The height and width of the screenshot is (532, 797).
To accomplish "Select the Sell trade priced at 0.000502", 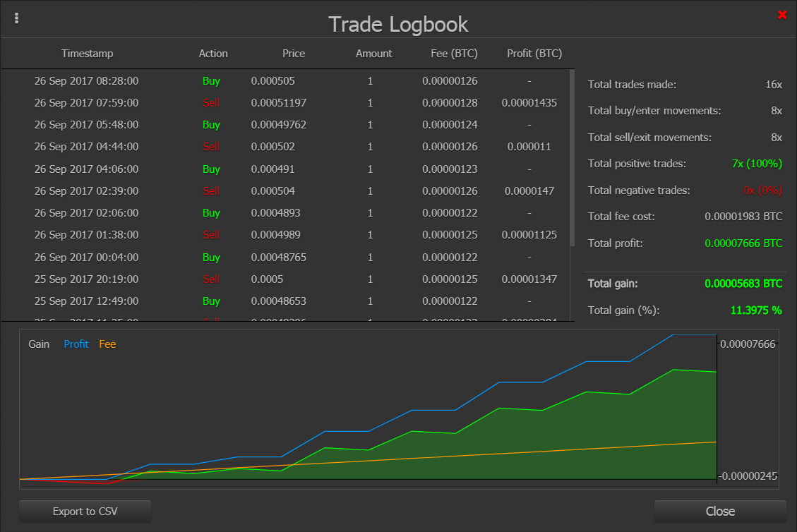I will click(x=282, y=147).
